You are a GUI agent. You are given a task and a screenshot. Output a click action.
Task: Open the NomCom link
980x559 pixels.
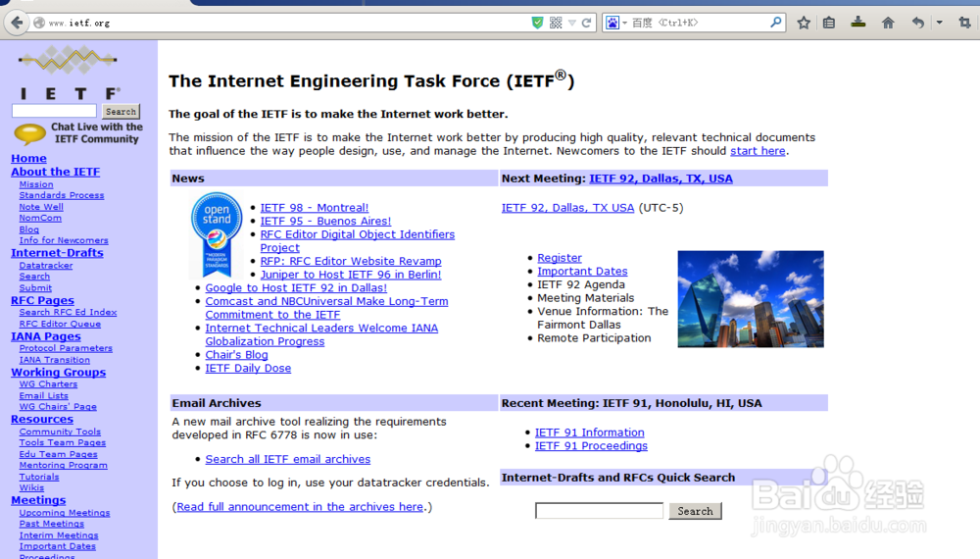(x=40, y=218)
